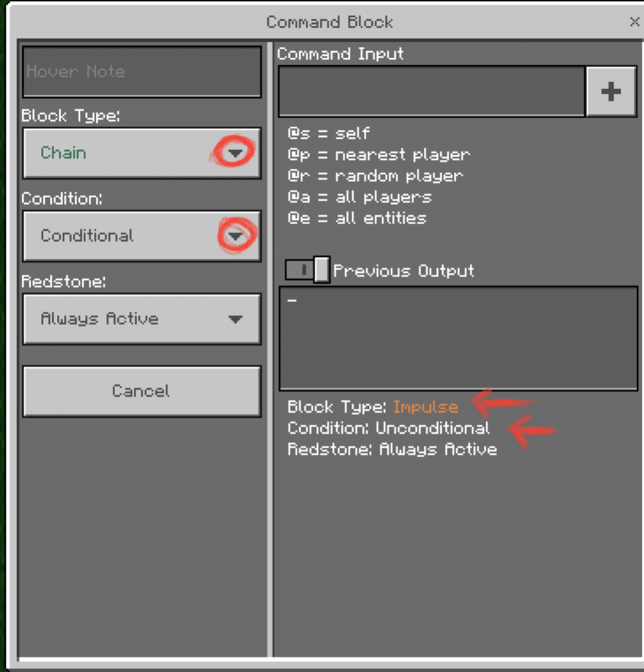Click the "Condition: Unconditional" status line
This screenshot has height=672, width=644.
[388, 428]
